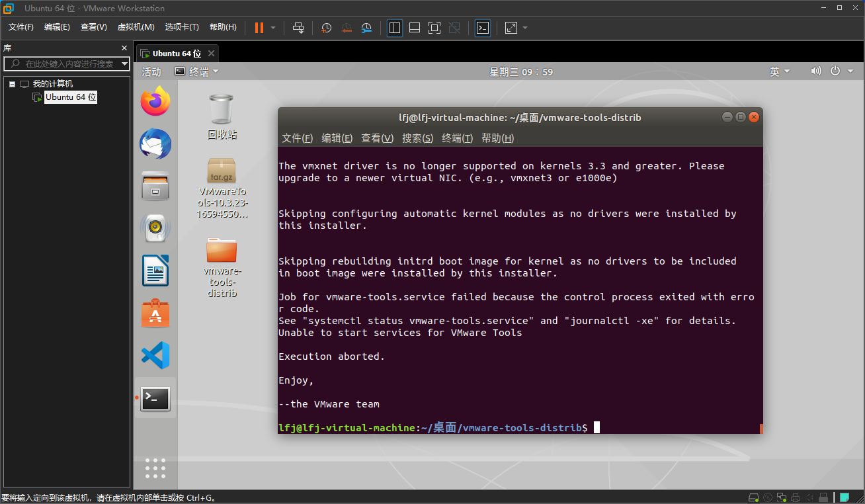The image size is (865, 504).
Task: Revert the VM to its previous snapshot
Action: (x=347, y=28)
